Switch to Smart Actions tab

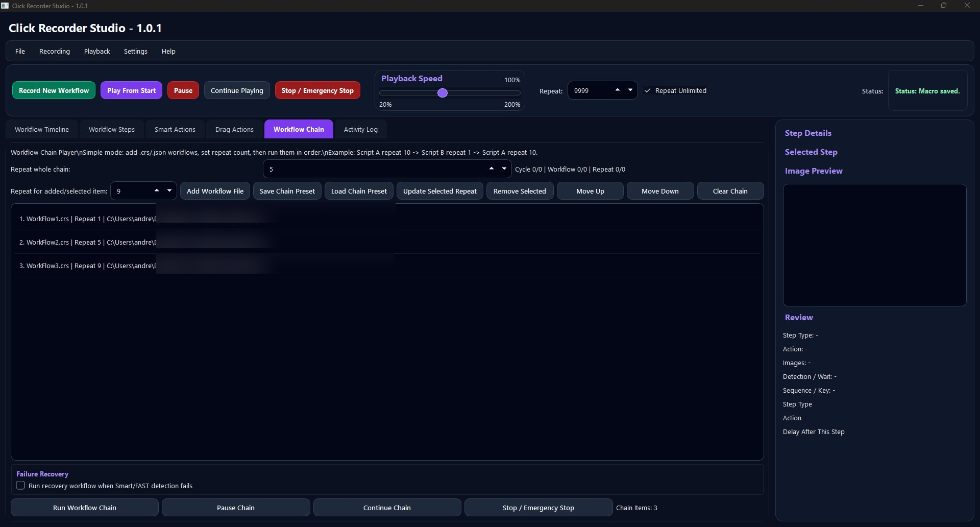[175, 129]
